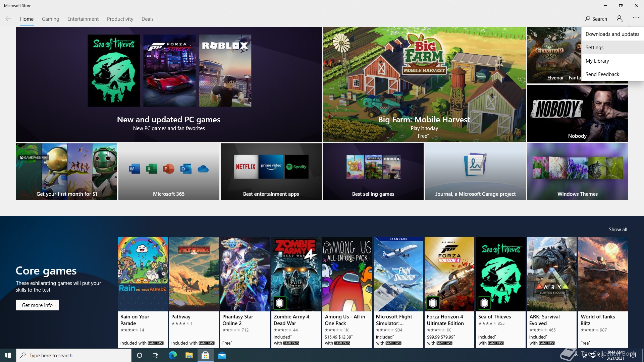The width and height of the screenshot is (644, 362).
Task: Select Send Feedback menu entry
Action: 612,74
